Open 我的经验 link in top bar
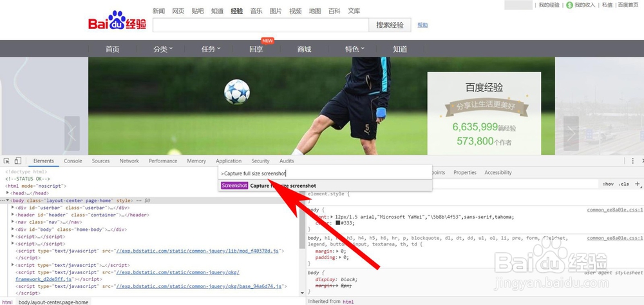The image size is (644, 305). [x=549, y=5]
